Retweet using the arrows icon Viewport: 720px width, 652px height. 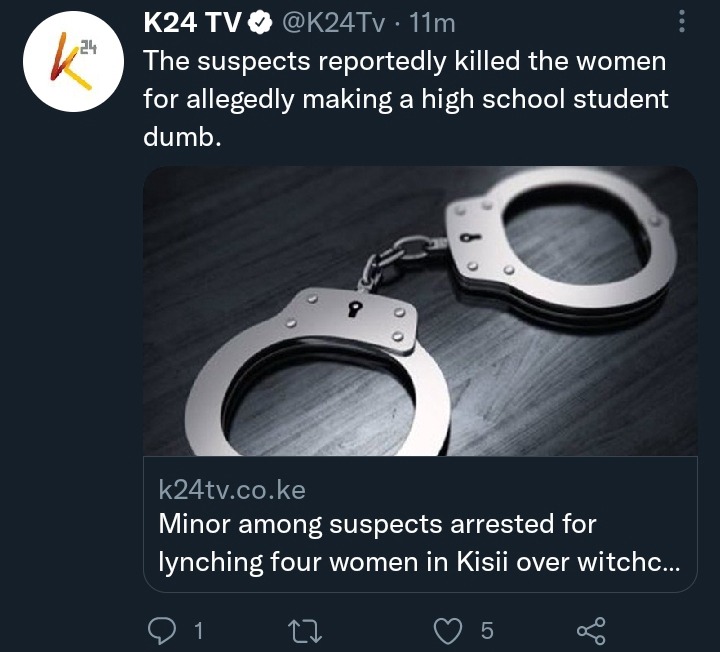tap(304, 630)
